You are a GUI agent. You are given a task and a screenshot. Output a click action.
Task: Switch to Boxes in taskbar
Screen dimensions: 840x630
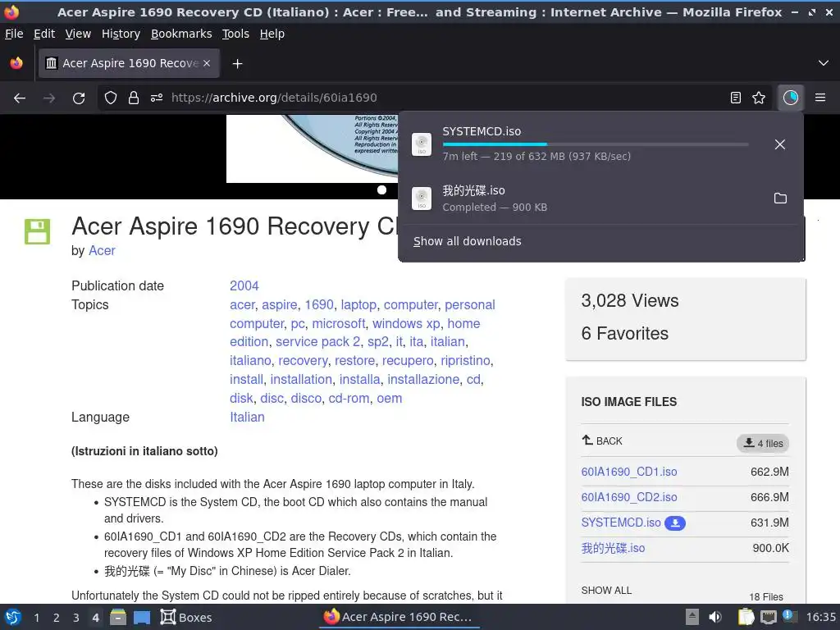click(x=186, y=617)
